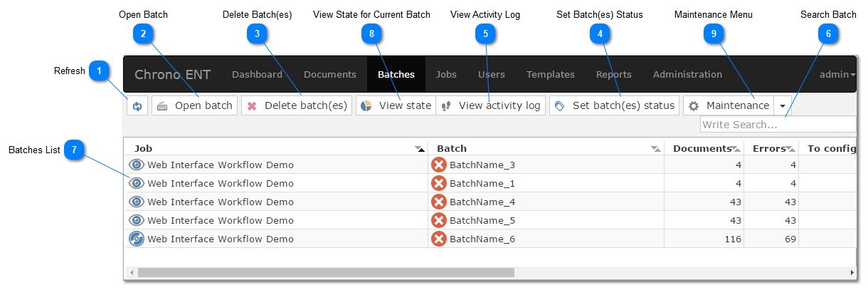The height and width of the screenshot is (290, 868).
Task: Select the BatchName_5 cell
Action: [x=546, y=220]
